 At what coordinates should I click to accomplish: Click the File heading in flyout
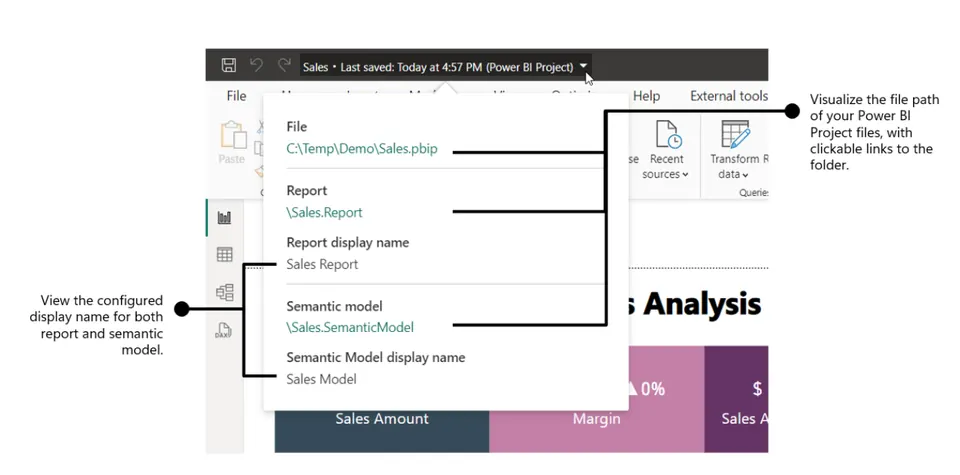[297, 127]
